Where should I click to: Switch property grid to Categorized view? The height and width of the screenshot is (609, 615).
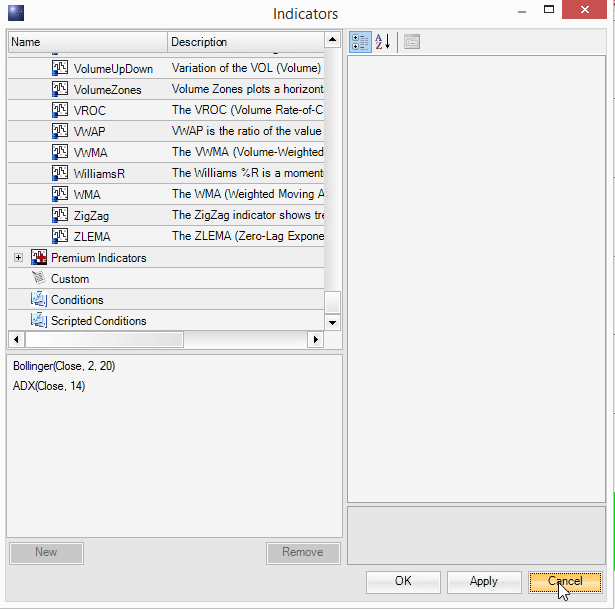pyautogui.click(x=360, y=42)
